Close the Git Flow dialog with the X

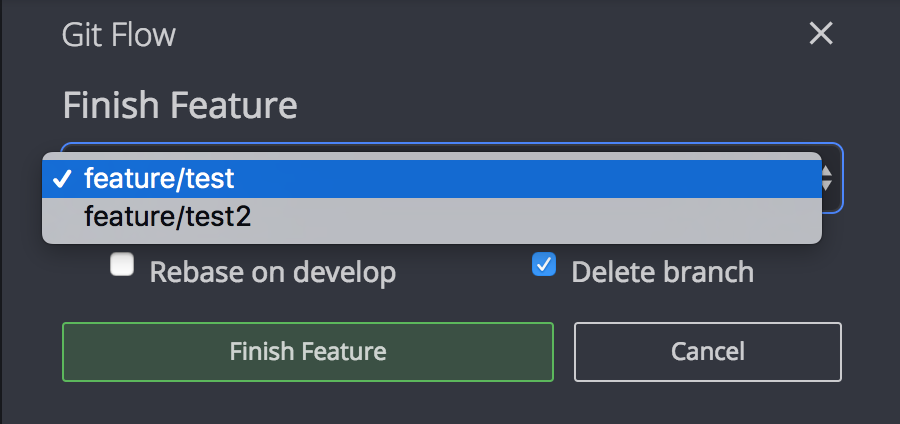(820, 34)
